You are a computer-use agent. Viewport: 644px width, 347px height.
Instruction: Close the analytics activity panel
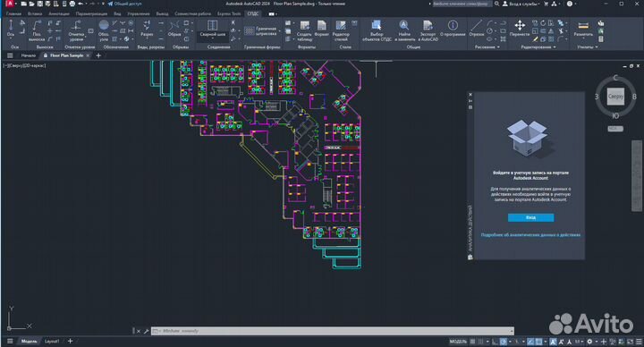(470, 95)
